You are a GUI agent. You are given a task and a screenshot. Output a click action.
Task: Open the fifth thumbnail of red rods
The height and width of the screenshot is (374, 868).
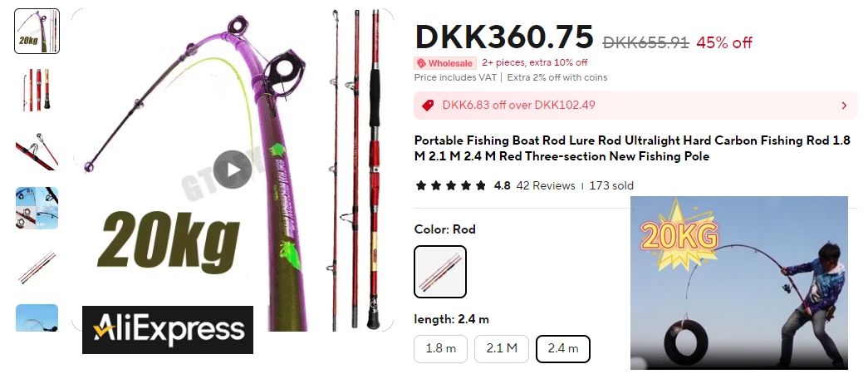click(37, 267)
